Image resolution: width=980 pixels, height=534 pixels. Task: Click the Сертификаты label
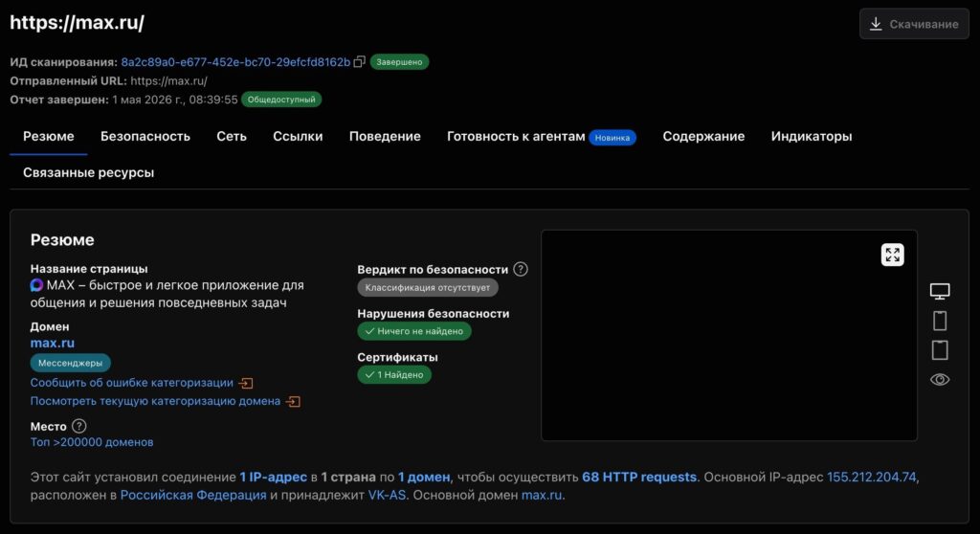[x=397, y=357]
